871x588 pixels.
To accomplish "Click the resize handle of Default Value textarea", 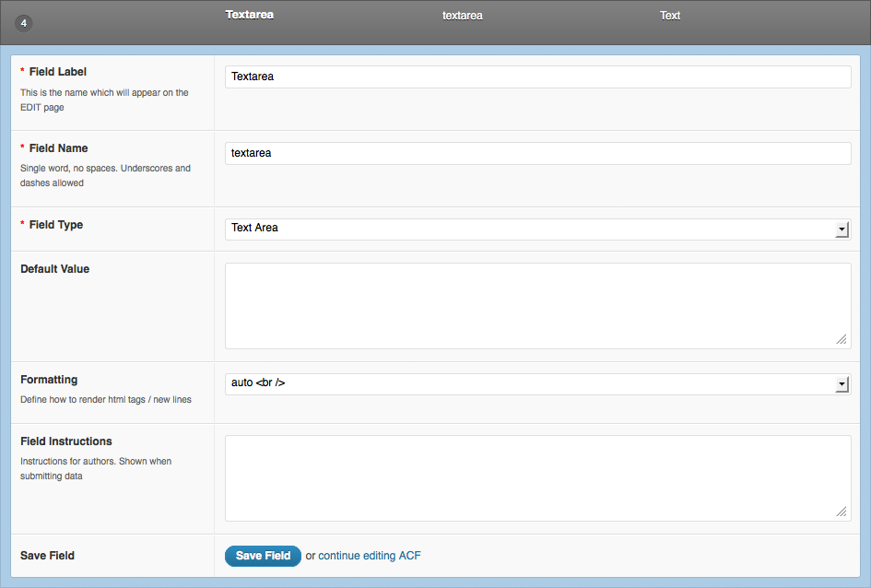I will point(841,339).
